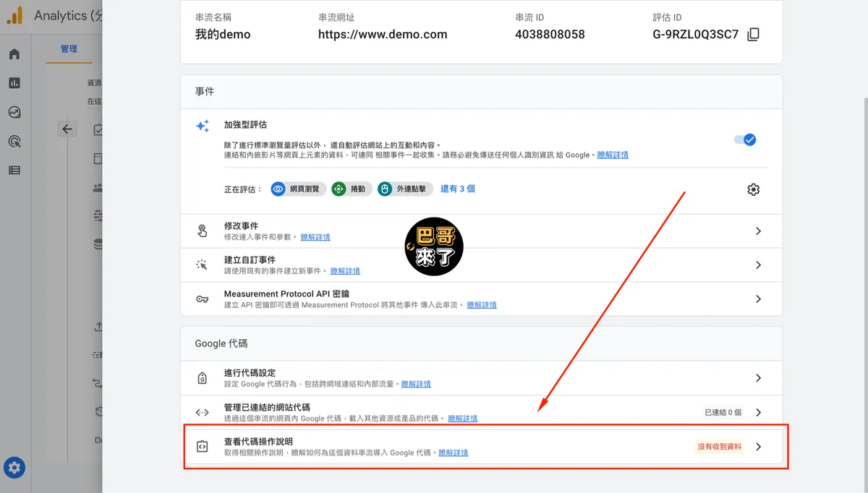The width and height of the screenshot is (868, 493).
Task: Open the 修改事件 row
Action: click(481, 231)
